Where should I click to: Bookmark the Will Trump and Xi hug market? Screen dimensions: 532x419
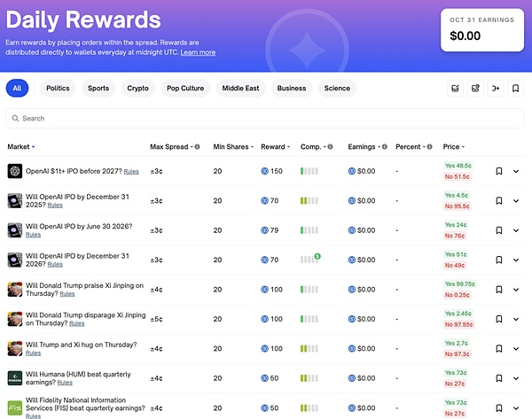point(498,347)
